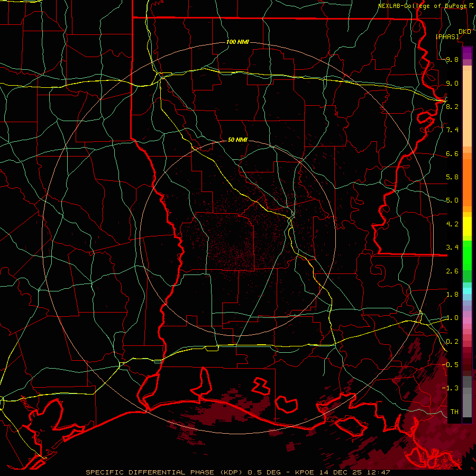476x476 pixels.
Task: Click the 6.6 legend value
Action: click(452, 153)
